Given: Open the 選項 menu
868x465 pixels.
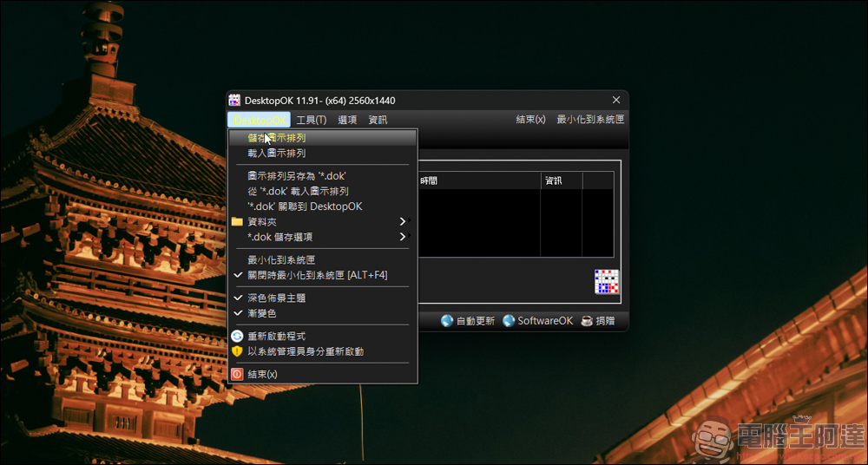Looking at the screenshot, I should (x=348, y=120).
